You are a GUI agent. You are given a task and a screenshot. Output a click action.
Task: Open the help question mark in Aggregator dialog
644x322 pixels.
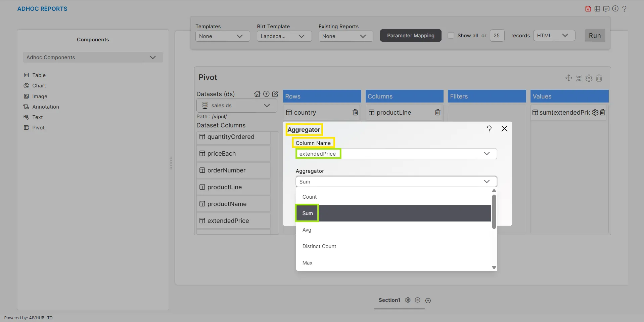click(489, 129)
